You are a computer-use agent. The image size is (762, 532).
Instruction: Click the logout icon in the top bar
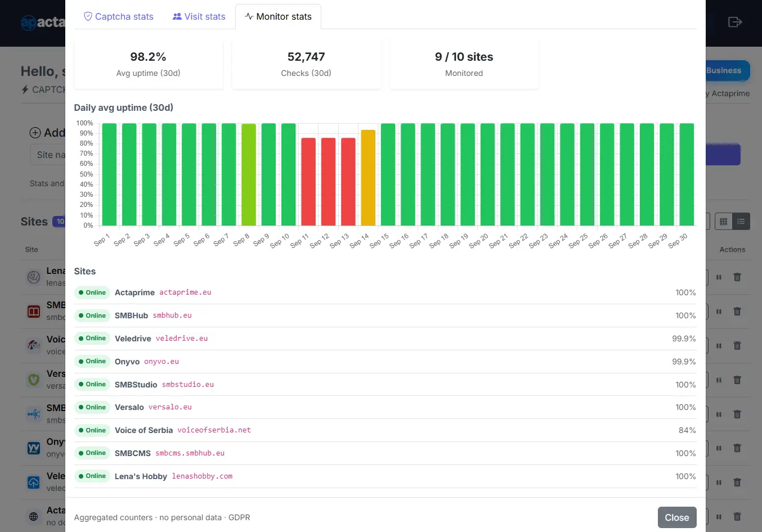click(x=735, y=22)
